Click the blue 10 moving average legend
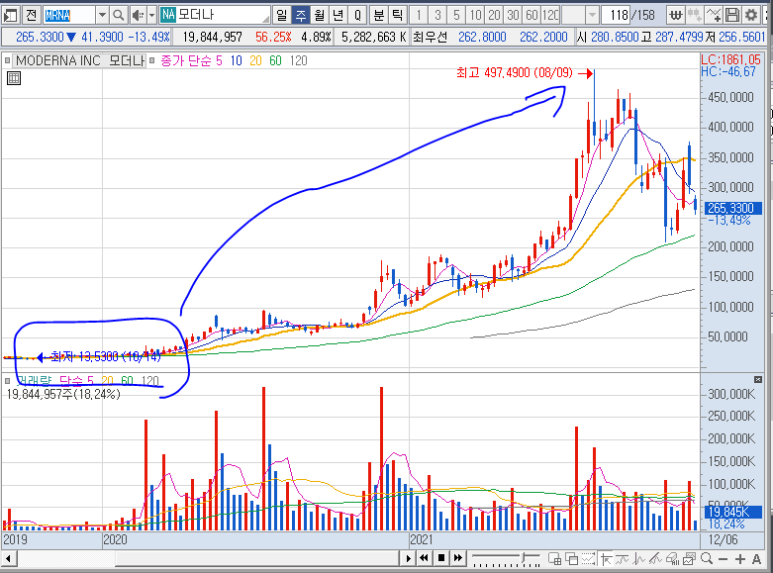 point(236,61)
